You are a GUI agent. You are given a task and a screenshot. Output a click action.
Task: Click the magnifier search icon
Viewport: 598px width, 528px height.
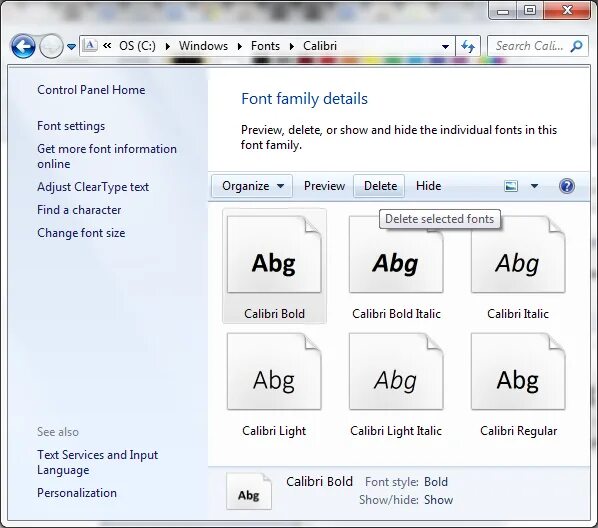(x=577, y=46)
